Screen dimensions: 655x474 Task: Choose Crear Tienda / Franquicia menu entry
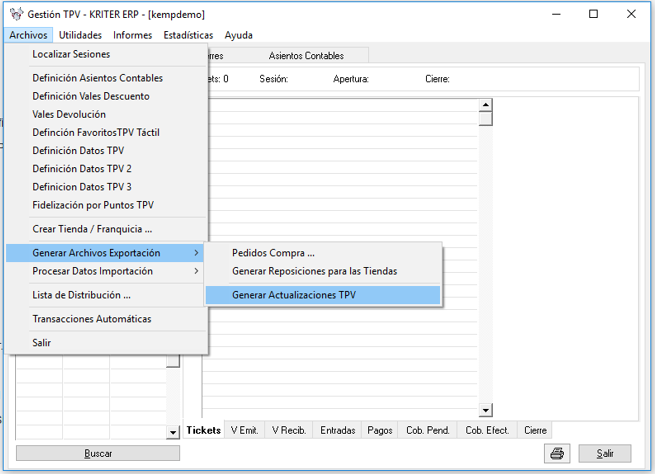tap(92, 229)
